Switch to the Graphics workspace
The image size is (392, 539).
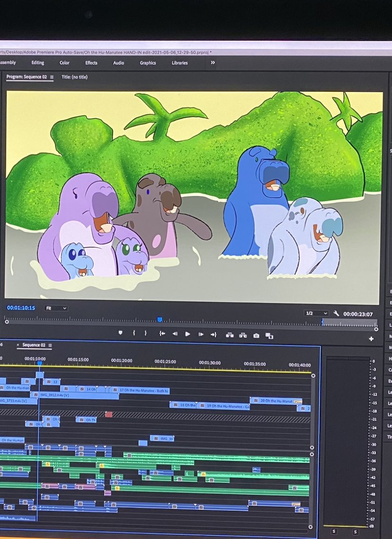tap(148, 62)
